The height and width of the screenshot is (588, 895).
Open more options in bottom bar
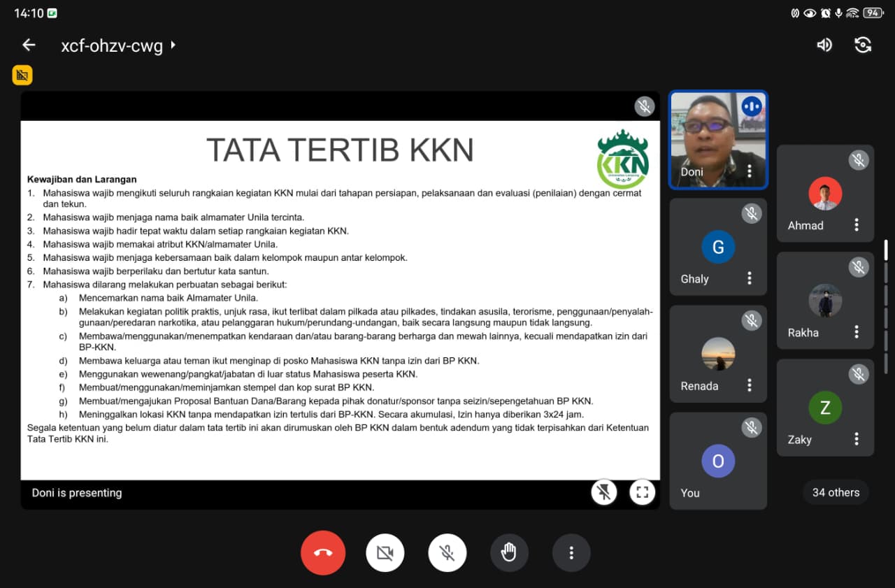[571, 553]
